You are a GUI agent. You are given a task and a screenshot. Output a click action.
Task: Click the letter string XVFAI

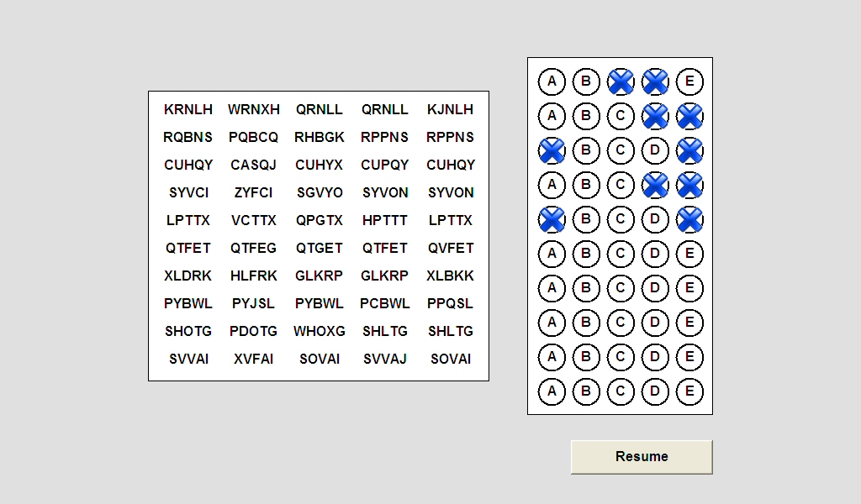click(254, 359)
